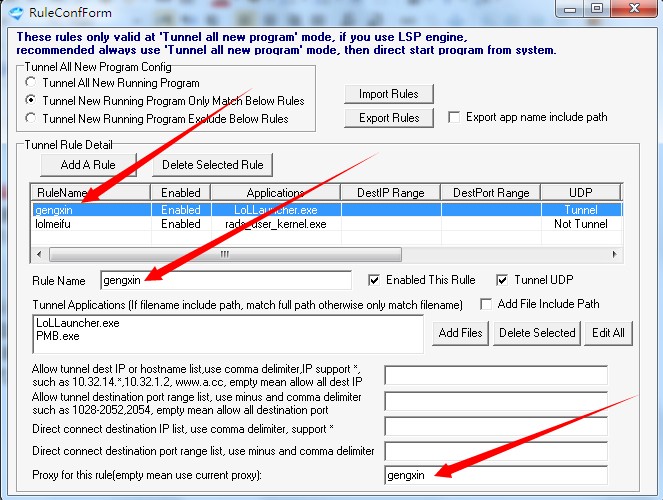Click the Applications column header

tap(275, 193)
